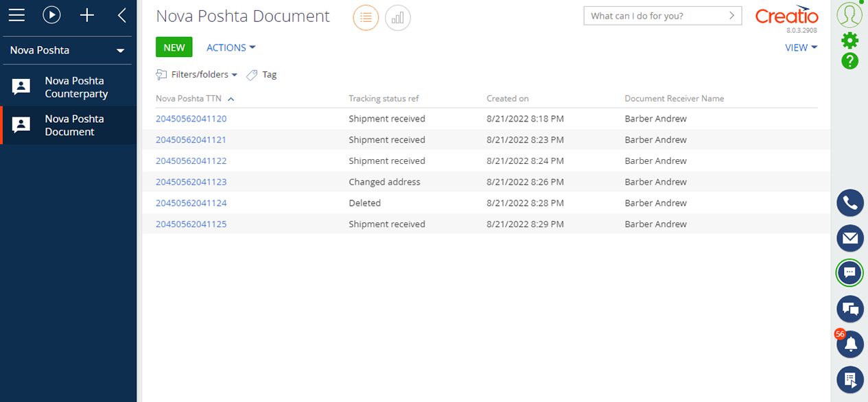Screen dimensions: 868x402
Task: Open the chat messenger icon
Action: [x=849, y=273]
